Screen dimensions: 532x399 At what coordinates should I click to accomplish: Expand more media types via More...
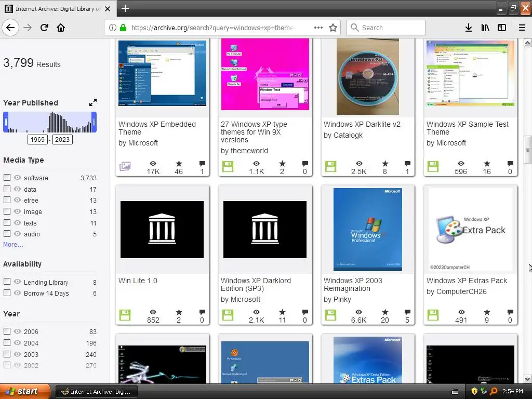pos(13,244)
